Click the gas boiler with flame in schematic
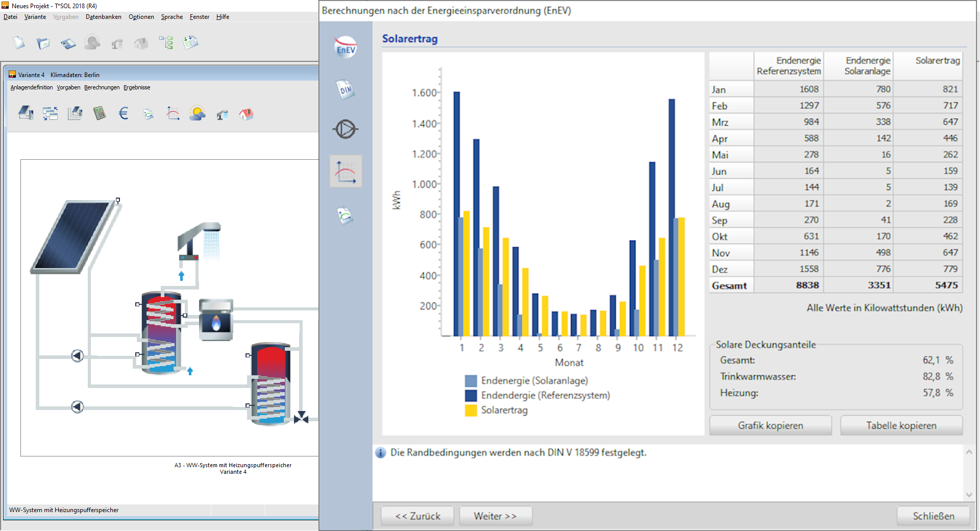This screenshot has height=531, width=980. [x=216, y=320]
